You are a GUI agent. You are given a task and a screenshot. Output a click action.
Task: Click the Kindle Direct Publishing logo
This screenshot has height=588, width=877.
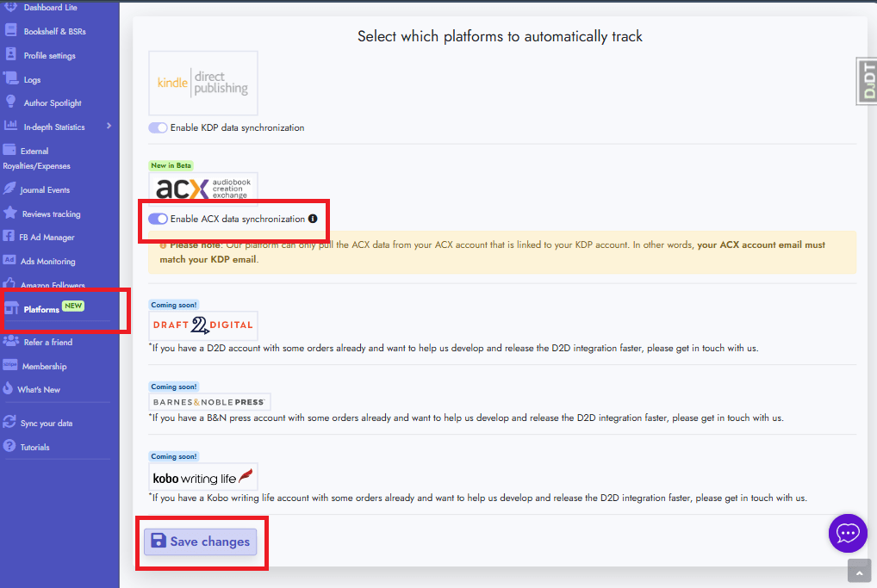(203, 83)
